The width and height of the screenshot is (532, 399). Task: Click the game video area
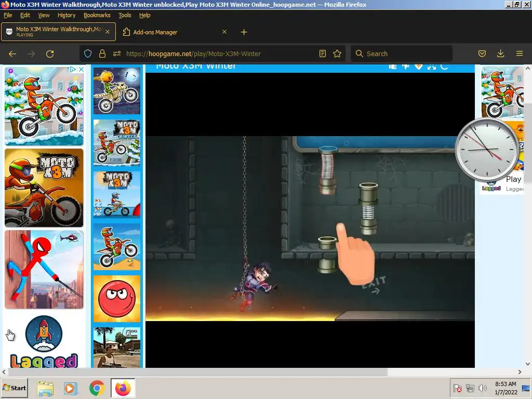[310, 229]
